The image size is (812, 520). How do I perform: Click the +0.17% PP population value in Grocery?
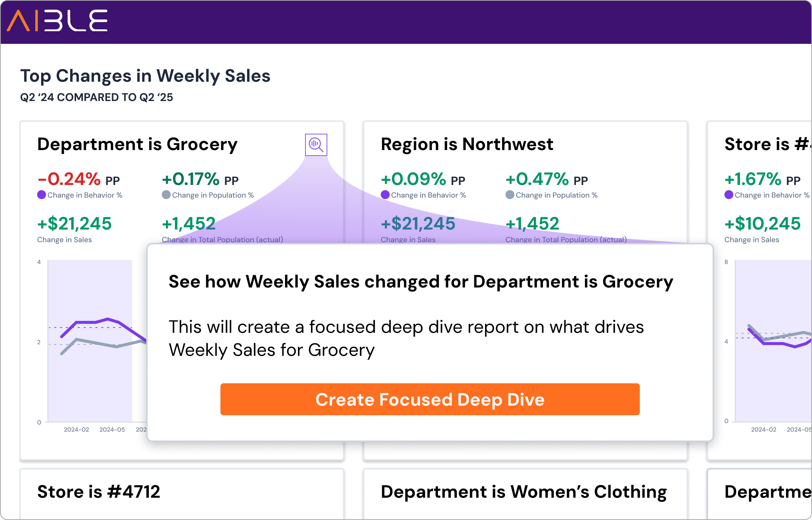(200, 179)
